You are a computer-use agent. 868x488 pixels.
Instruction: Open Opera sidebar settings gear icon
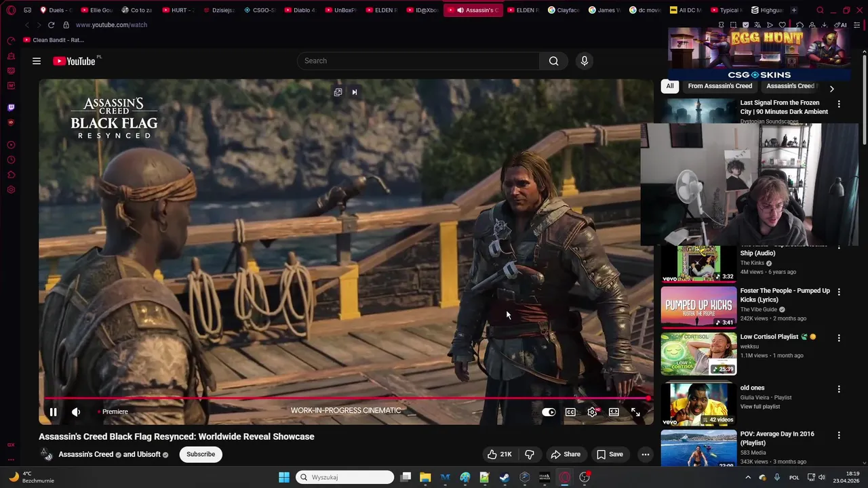click(x=11, y=190)
